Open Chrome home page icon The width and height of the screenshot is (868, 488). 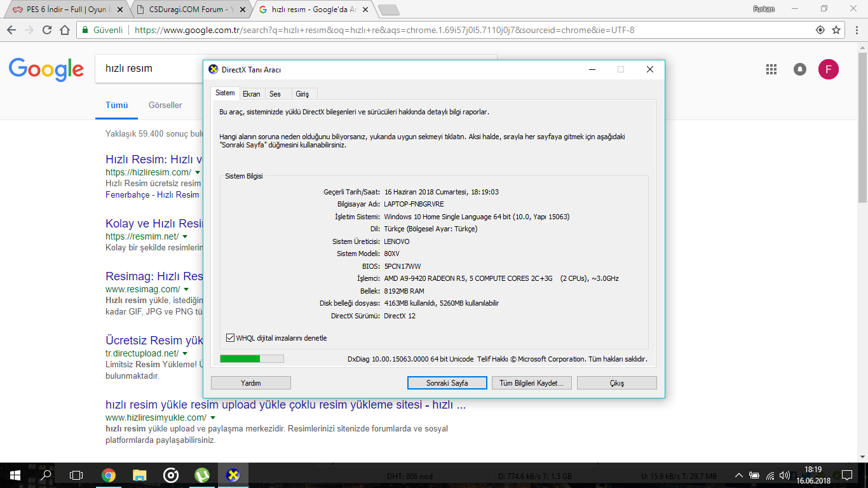(65, 30)
